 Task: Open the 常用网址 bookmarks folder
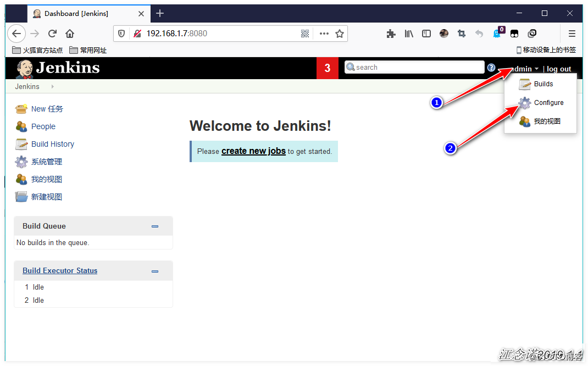pos(88,50)
